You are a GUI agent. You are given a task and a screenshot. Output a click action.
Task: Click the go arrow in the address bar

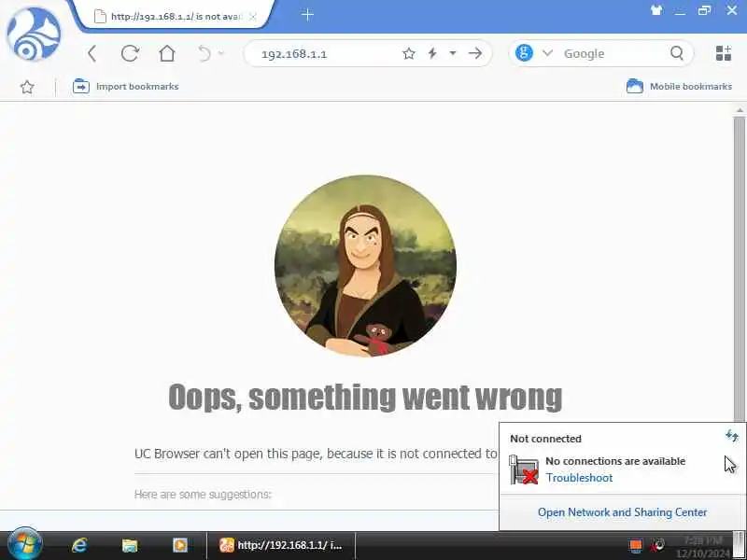475,53
